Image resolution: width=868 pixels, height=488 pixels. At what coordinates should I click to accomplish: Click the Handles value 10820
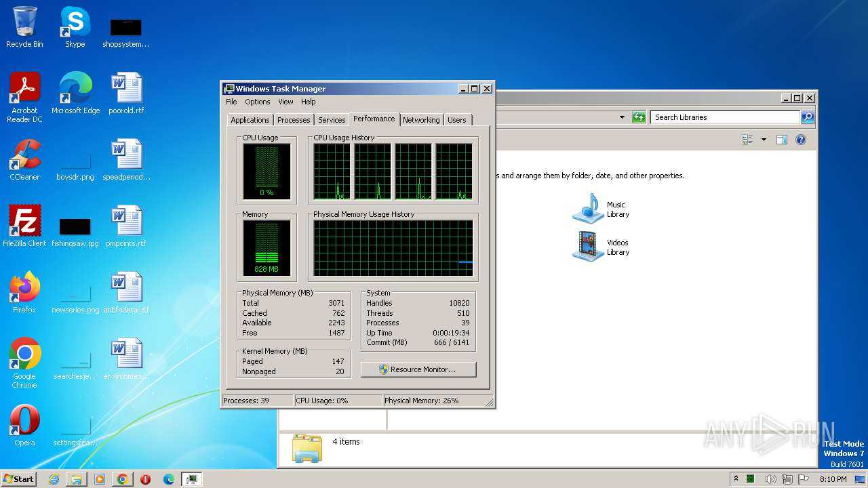click(459, 303)
